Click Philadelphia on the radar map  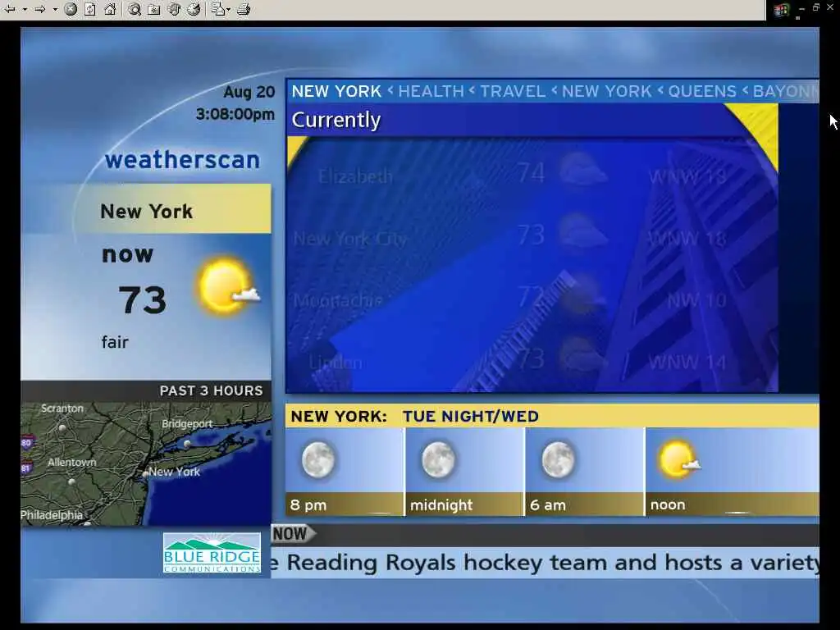(52, 515)
